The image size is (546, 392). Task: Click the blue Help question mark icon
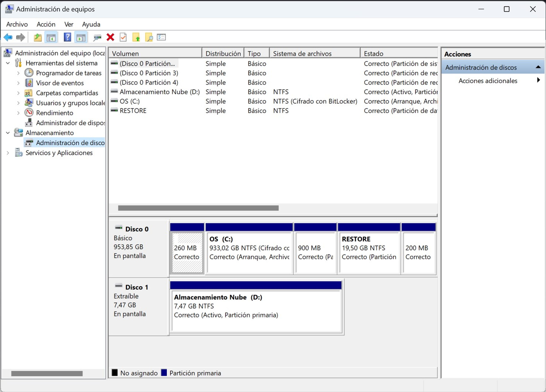[67, 37]
